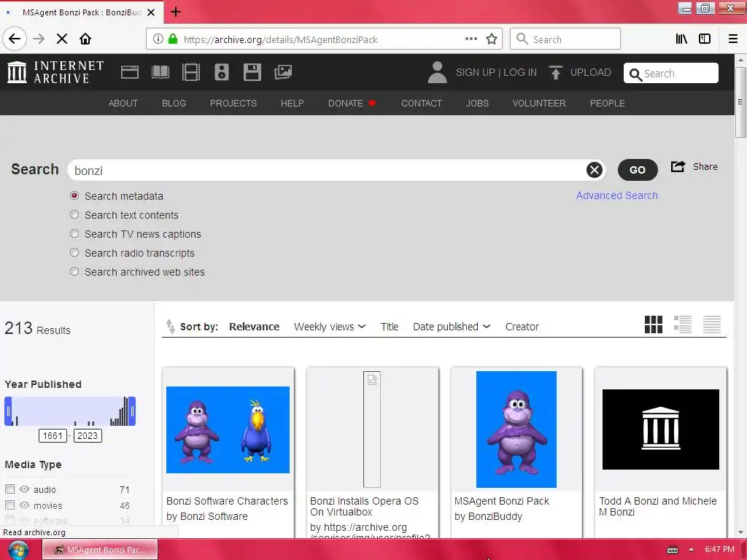747x560 pixels.
Task: Select Search radio transcripts option
Action: 74,252
